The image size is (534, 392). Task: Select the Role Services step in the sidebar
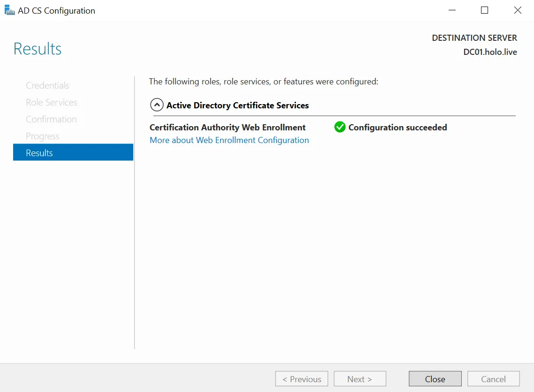pyautogui.click(x=52, y=103)
